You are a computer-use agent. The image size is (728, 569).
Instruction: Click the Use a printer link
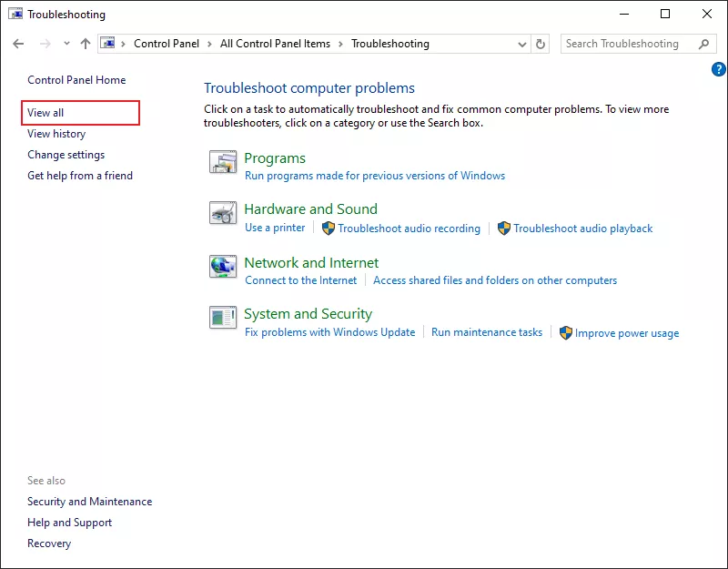(x=275, y=228)
